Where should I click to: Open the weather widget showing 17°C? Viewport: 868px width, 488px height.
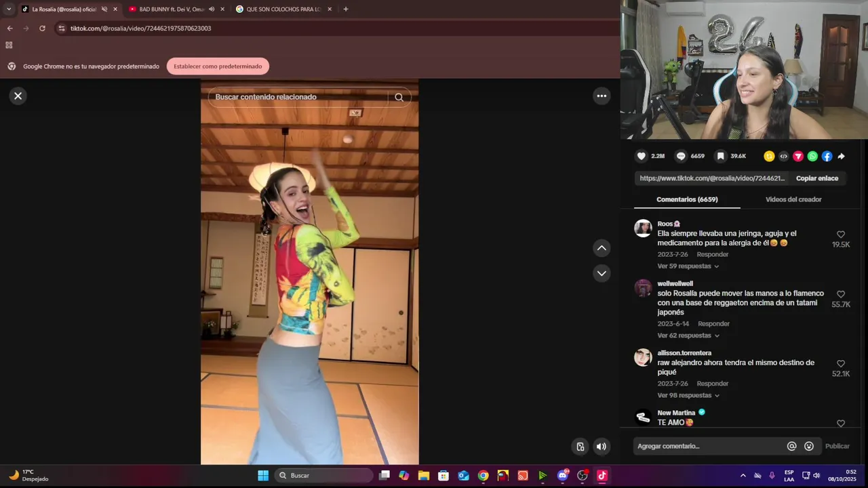tap(28, 475)
